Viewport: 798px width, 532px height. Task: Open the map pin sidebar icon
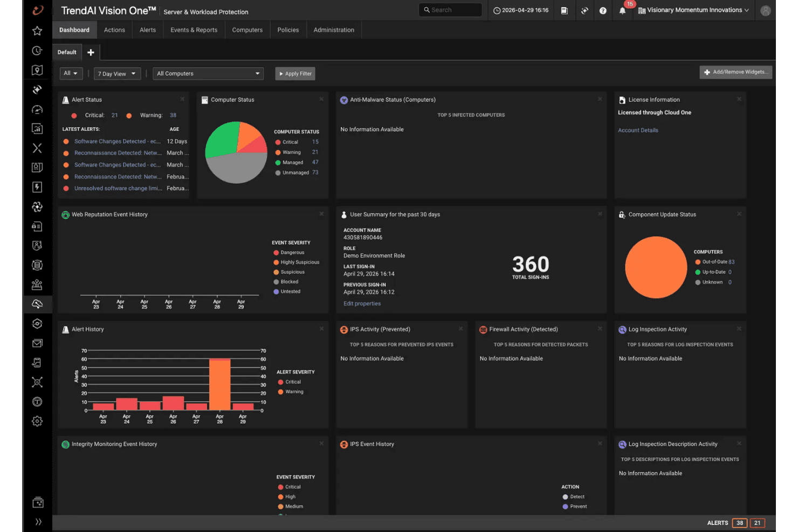(x=37, y=70)
